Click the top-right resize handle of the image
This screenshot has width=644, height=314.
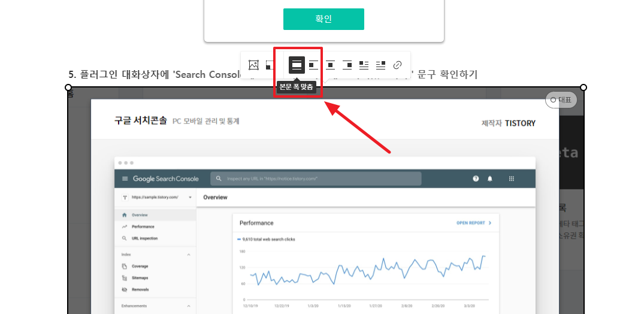[583, 87]
